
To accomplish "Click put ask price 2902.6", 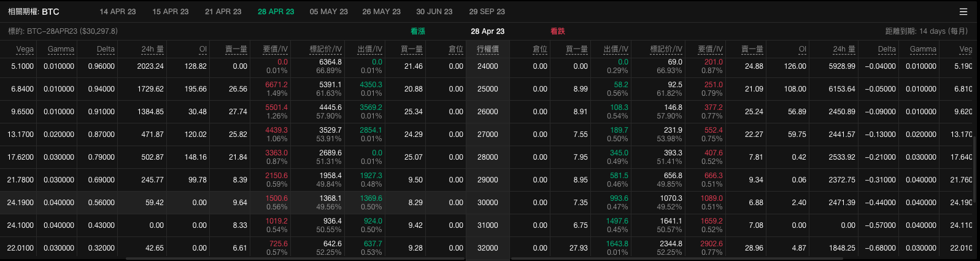I will [x=712, y=244].
